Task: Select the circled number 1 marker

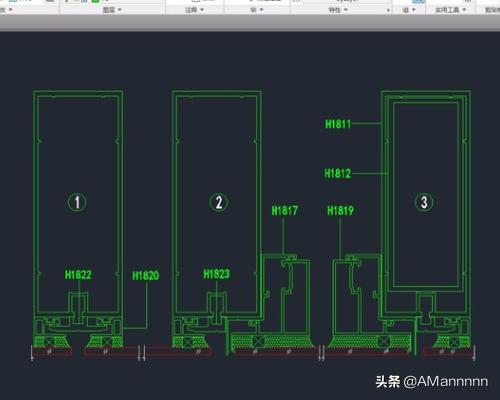Action: pyautogui.click(x=77, y=202)
